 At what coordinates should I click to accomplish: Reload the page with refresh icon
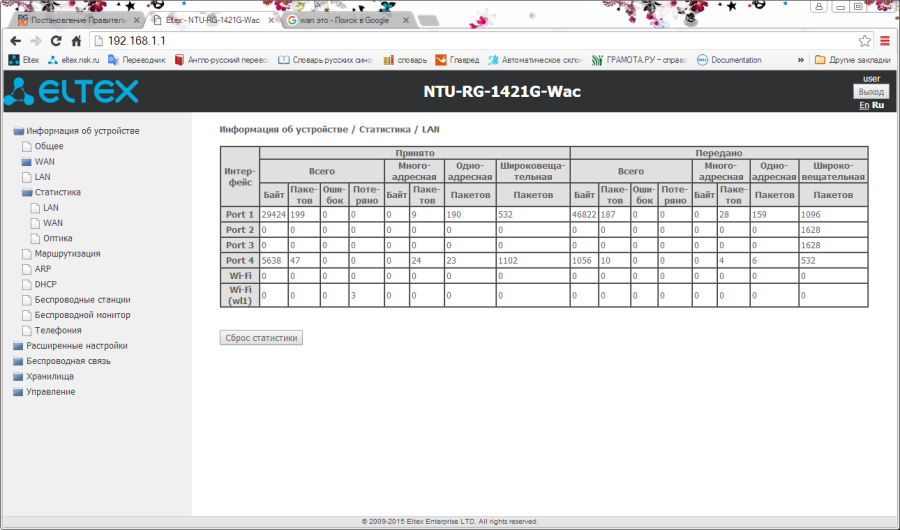point(56,41)
